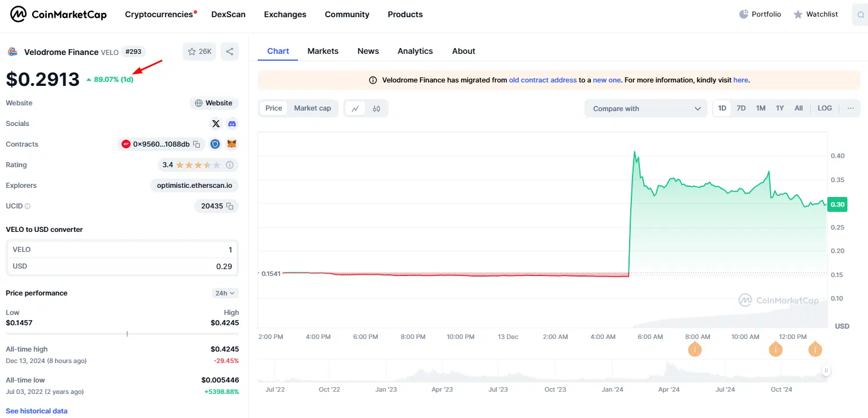Click the 89.07% (1d) change text
Image resolution: width=868 pixels, height=418 pixels.
113,79
